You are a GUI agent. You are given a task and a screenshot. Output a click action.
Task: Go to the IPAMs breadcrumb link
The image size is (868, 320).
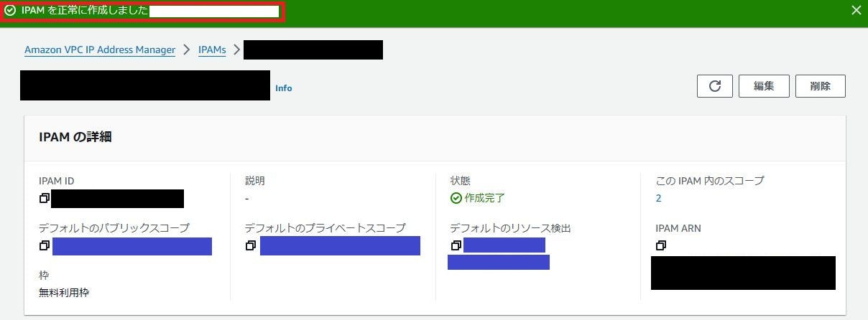click(x=212, y=50)
